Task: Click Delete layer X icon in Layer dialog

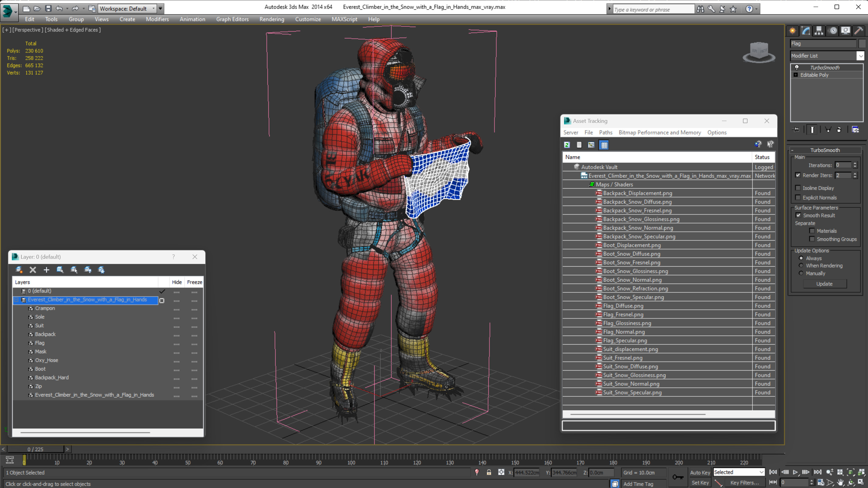Action: (x=33, y=270)
